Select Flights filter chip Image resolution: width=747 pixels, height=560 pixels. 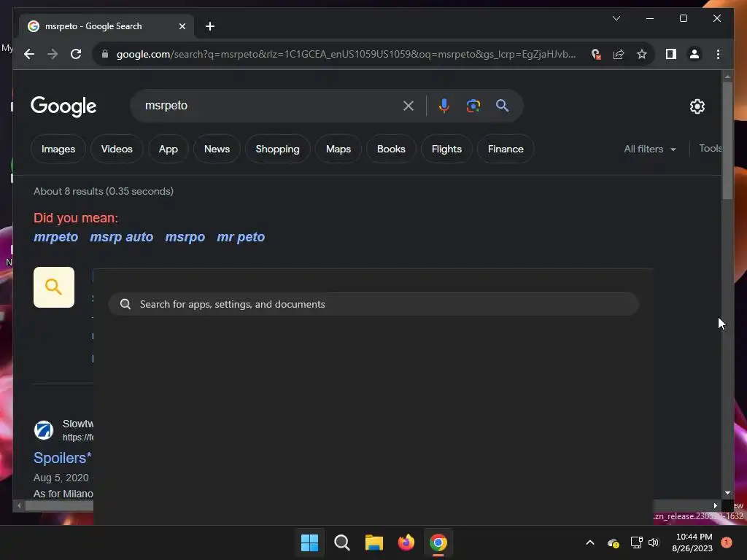(446, 149)
